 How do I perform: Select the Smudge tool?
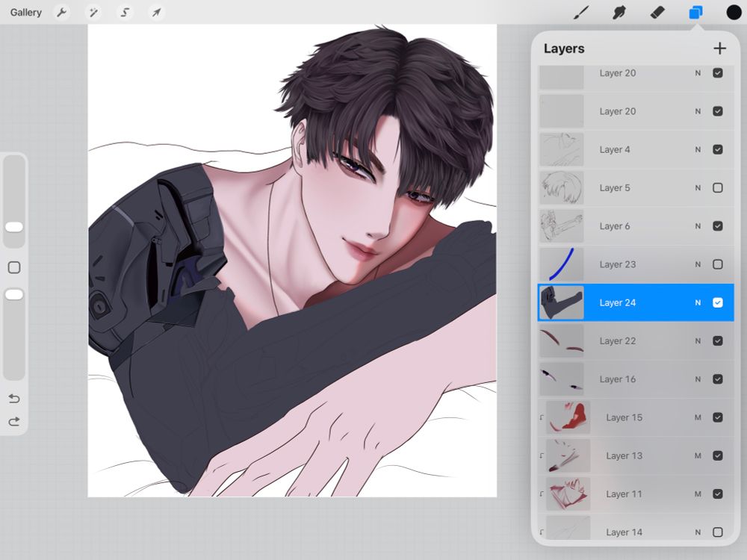(x=619, y=13)
